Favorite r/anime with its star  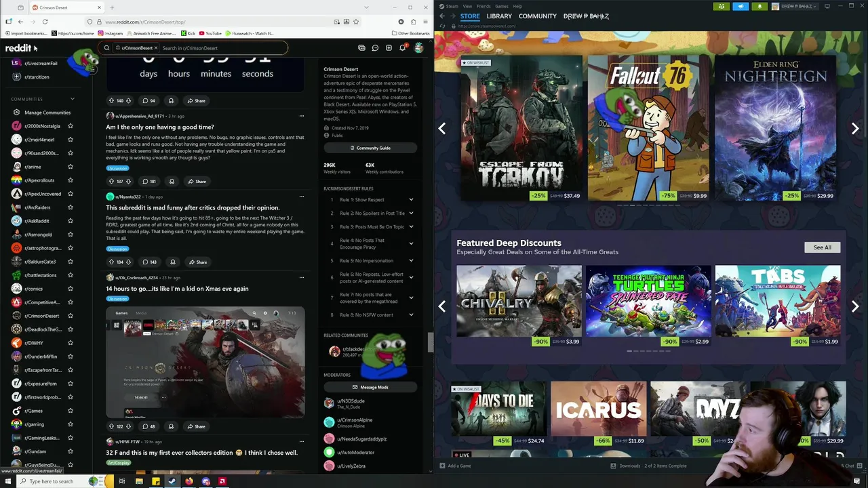point(71,167)
